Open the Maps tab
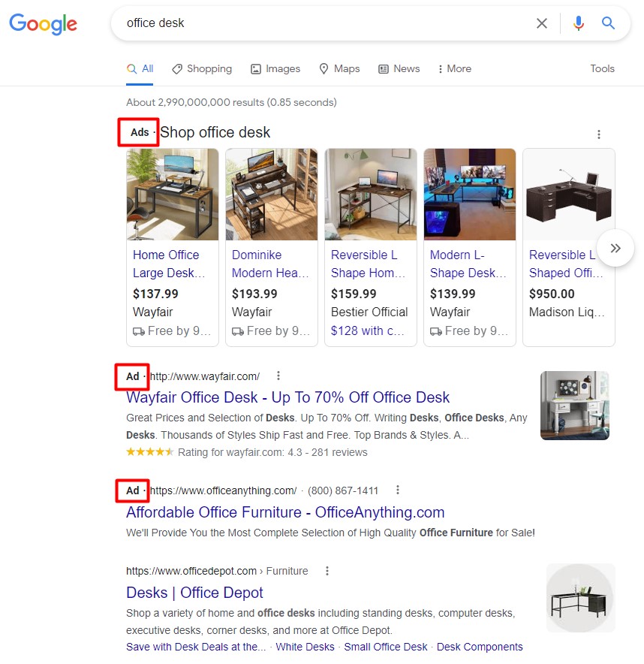Image resolution: width=644 pixels, height=664 pixels. pyautogui.click(x=339, y=68)
